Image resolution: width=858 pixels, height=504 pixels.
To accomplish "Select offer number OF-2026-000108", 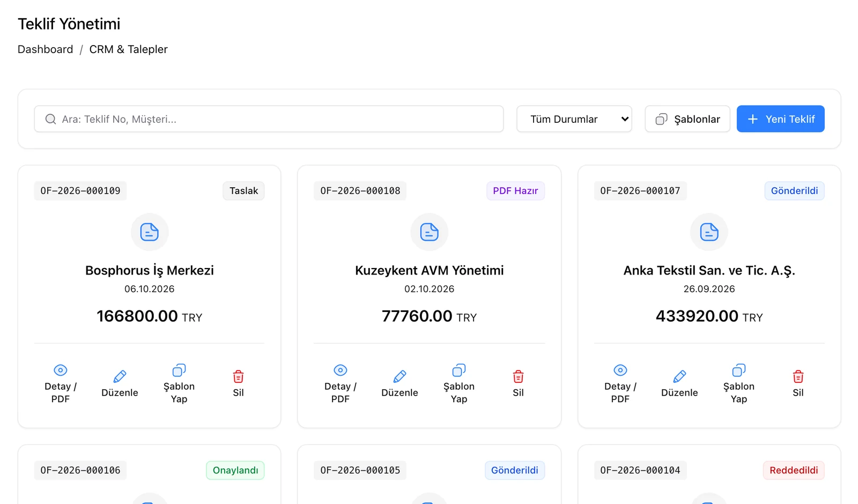I will pos(360,191).
